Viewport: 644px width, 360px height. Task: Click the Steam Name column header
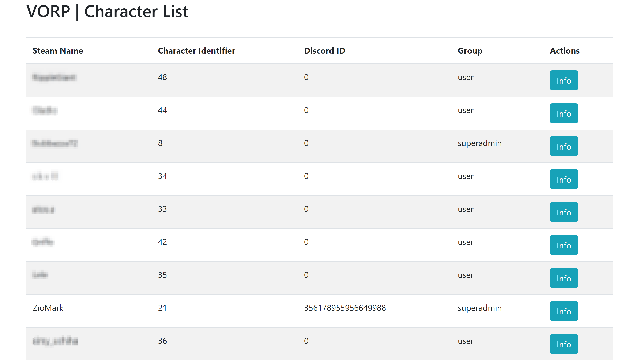(58, 51)
